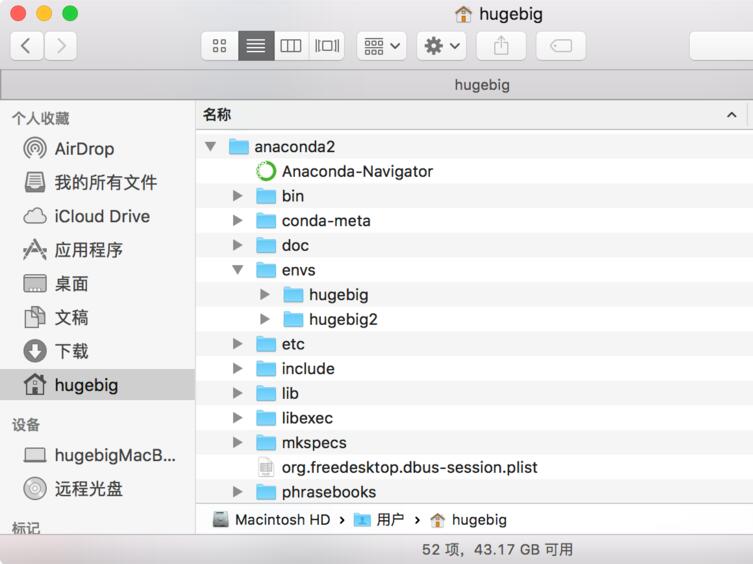
Task: Click 用户 folder in path bar
Action: click(390, 520)
